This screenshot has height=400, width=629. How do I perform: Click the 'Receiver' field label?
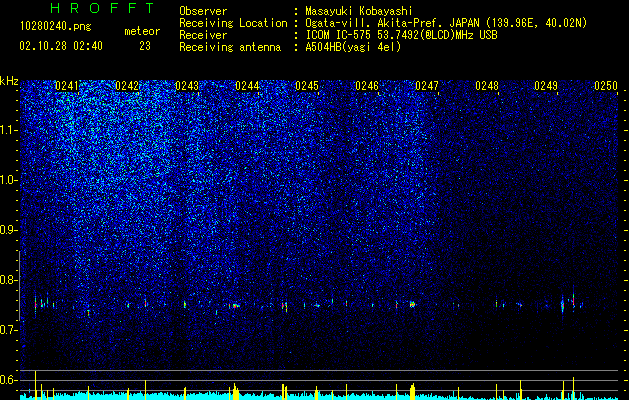[203, 35]
